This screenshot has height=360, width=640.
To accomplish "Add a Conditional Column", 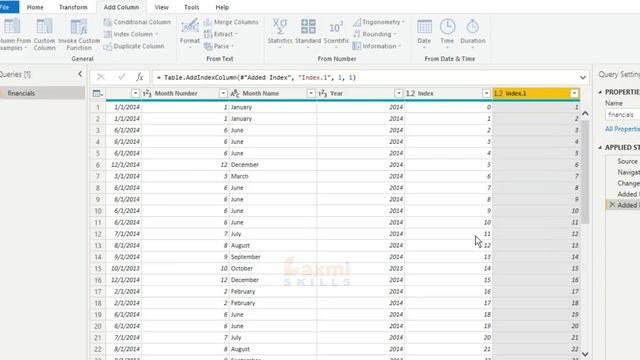I will (137, 22).
